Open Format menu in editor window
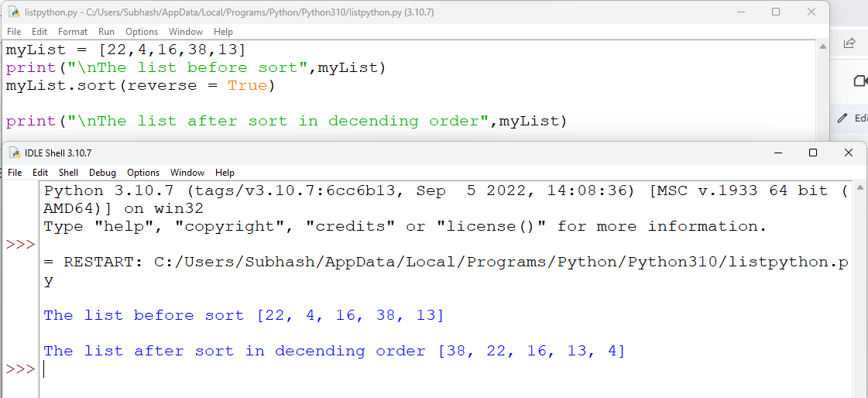 coord(73,32)
